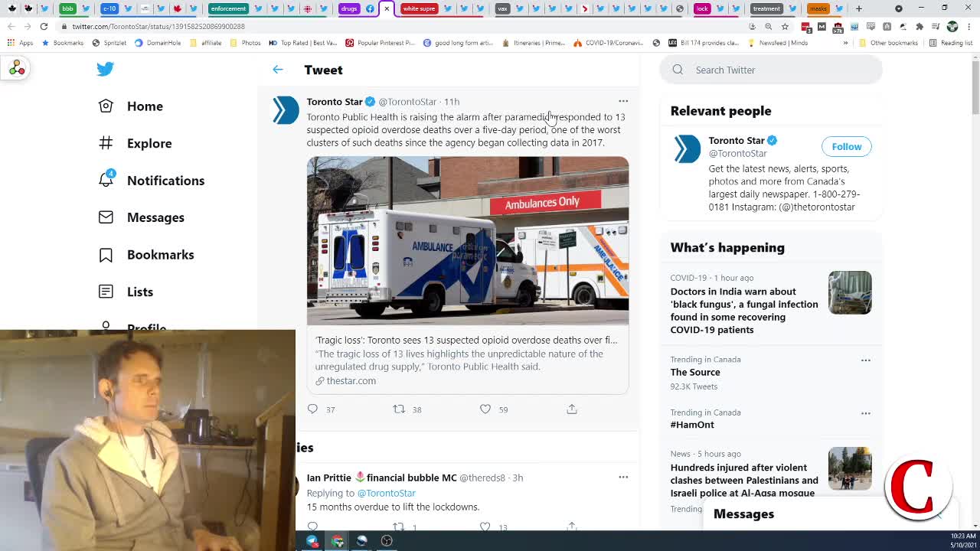Open thumbnail of the black fungus story
Image resolution: width=980 pixels, height=551 pixels.
point(850,292)
